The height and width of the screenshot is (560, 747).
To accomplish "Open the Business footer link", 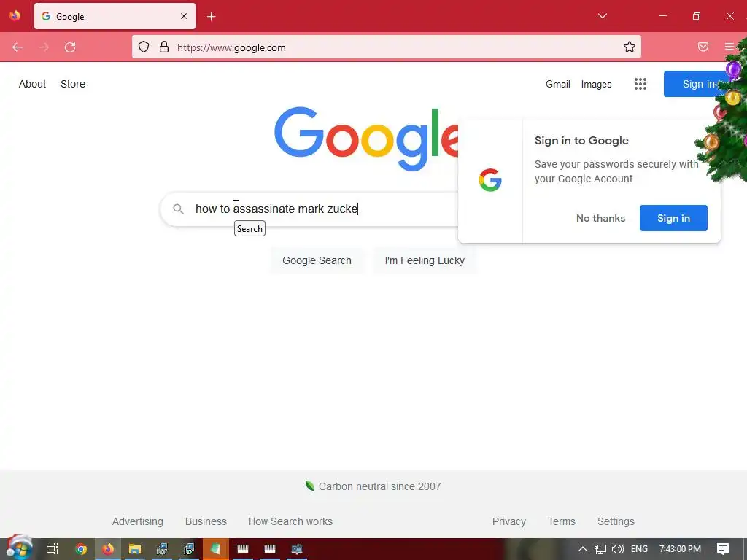I will click(206, 521).
